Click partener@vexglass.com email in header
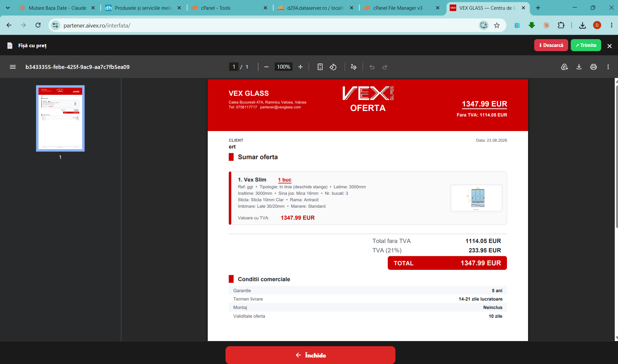The height and width of the screenshot is (364, 618). (x=280, y=107)
